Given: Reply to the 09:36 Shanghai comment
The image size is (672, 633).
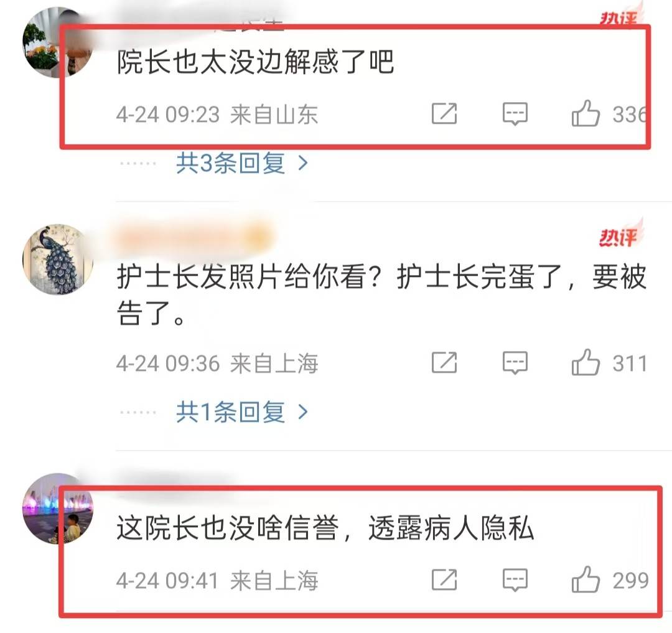Looking at the screenshot, I should (515, 363).
